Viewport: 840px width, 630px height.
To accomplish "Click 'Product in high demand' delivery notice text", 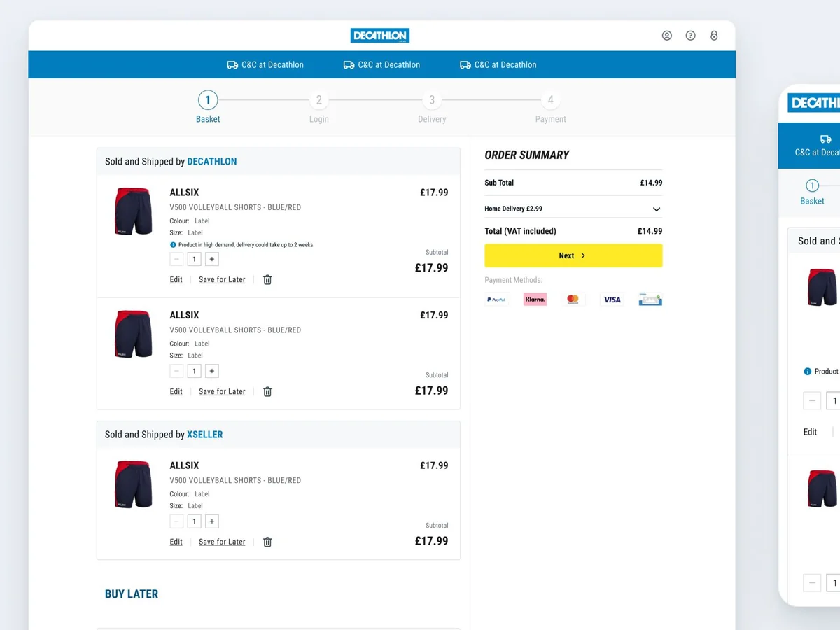I will (246, 245).
